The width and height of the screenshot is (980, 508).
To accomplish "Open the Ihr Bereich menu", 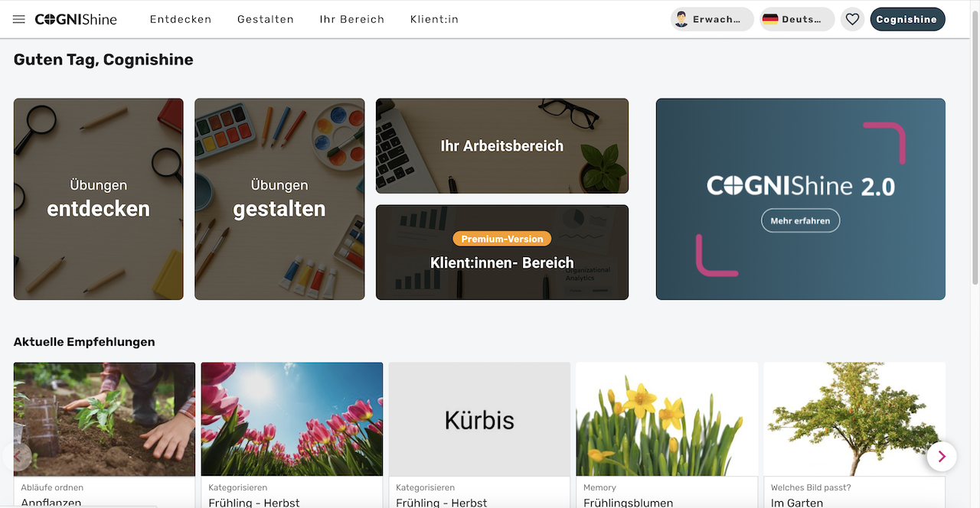I will point(352,19).
